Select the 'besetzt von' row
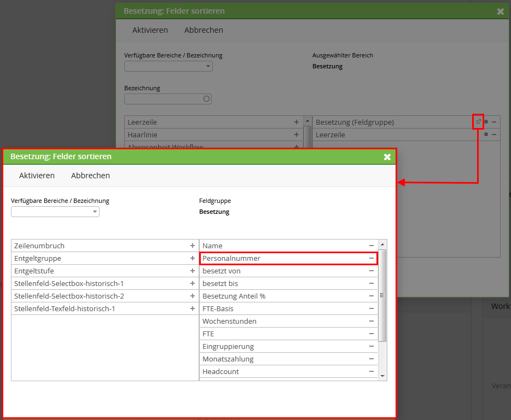 click(288, 271)
